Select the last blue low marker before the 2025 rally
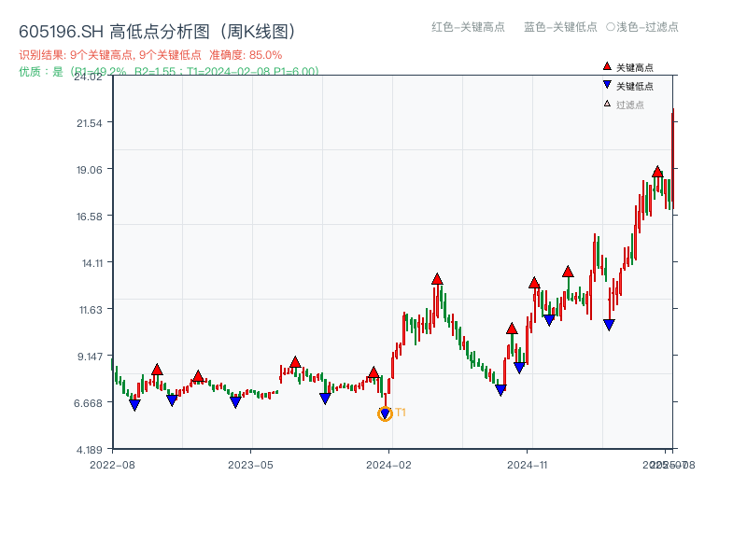The height and width of the screenshot is (560, 747). click(x=609, y=325)
